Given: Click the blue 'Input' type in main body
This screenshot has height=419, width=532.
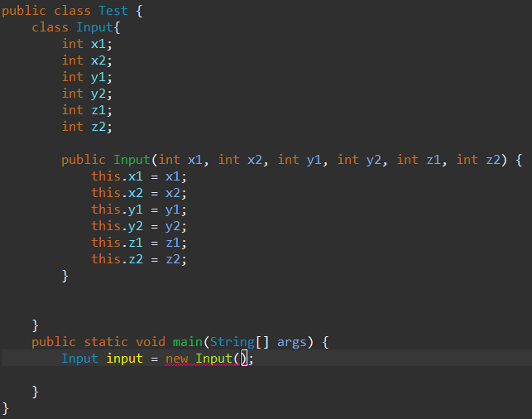Looking at the screenshot, I should [79, 359].
